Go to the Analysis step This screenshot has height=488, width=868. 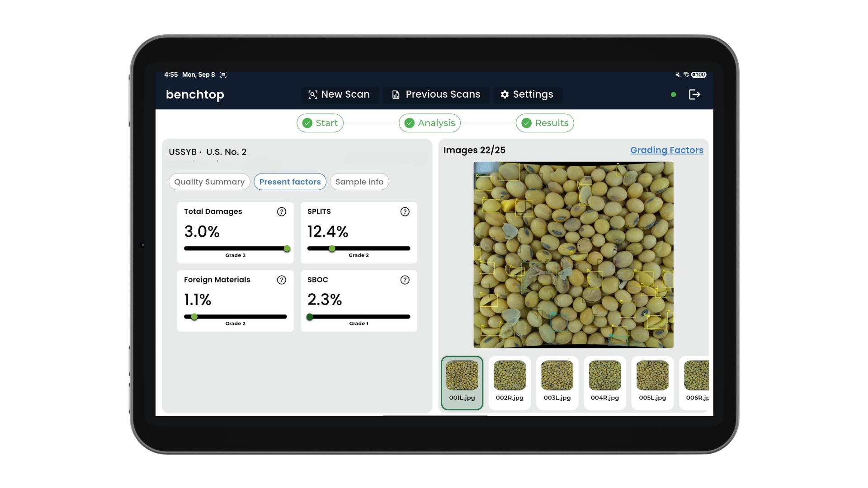(429, 123)
